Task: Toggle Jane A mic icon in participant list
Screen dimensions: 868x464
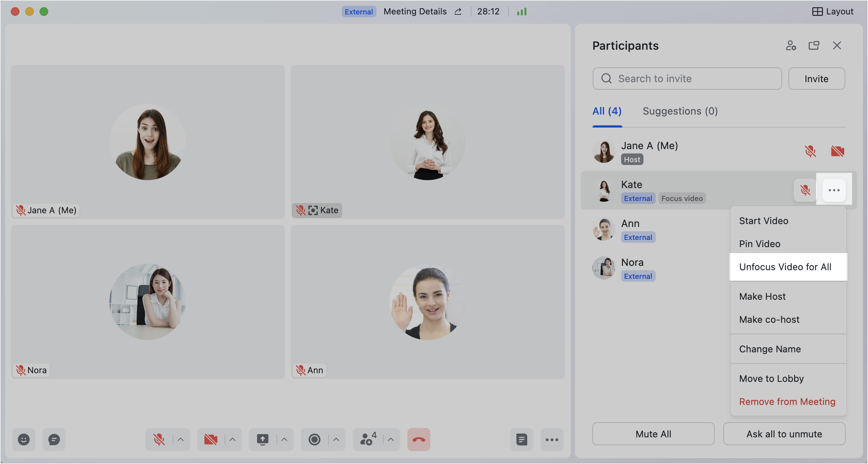Action: [810, 151]
